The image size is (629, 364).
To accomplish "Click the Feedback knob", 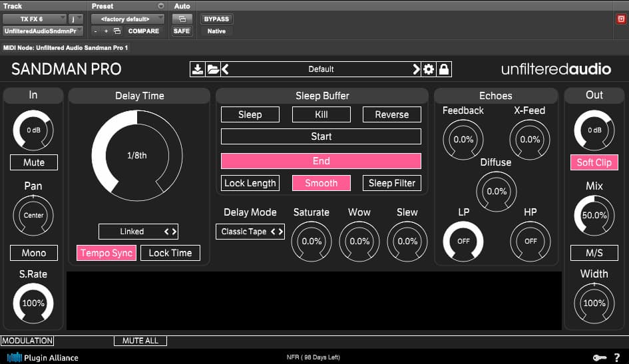I will [x=463, y=140].
